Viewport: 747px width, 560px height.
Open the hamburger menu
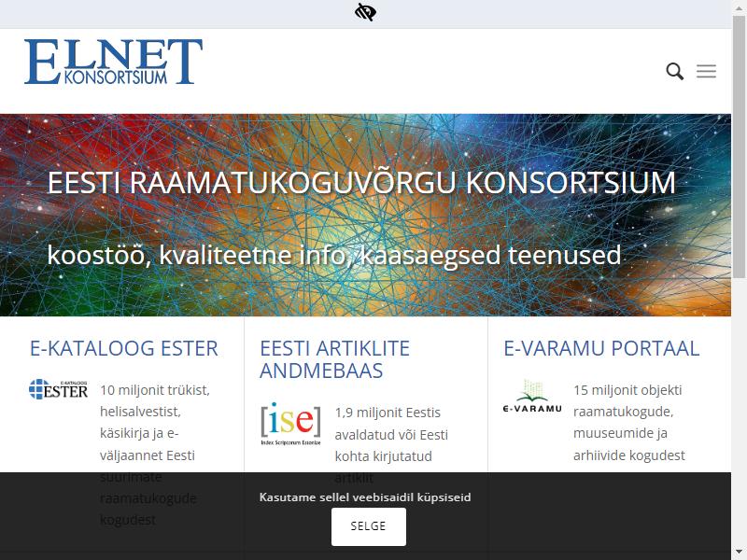[x=706, y=71]
